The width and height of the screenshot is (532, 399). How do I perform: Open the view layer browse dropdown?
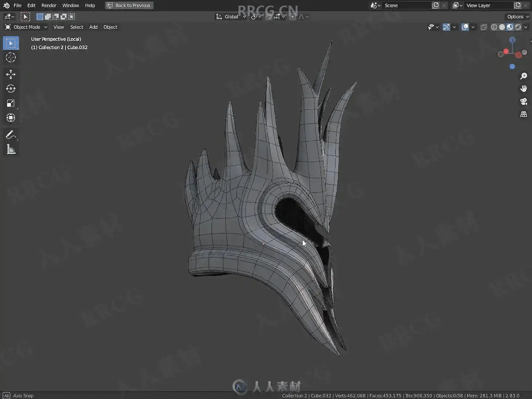pyautogui.click(x=457, y=6)
